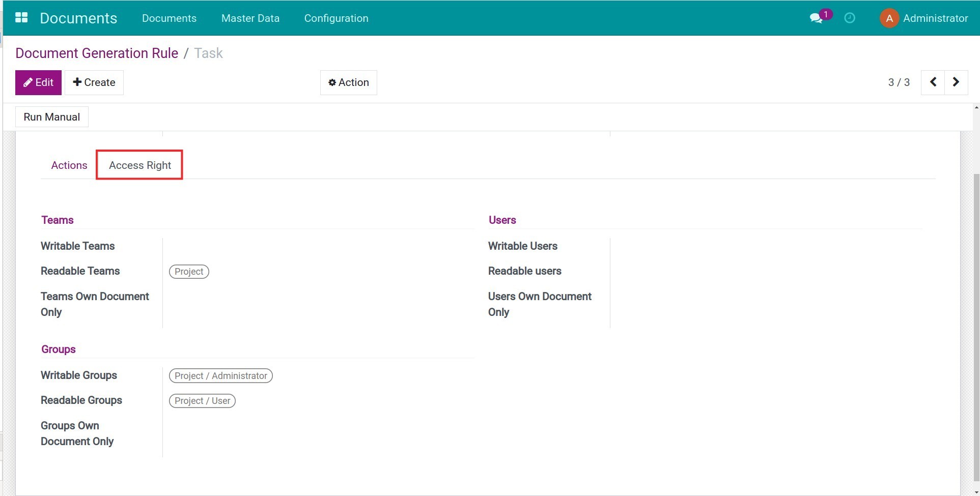Open the Master Data menu
Screen dimensions: 980x496
pos(250,18)
